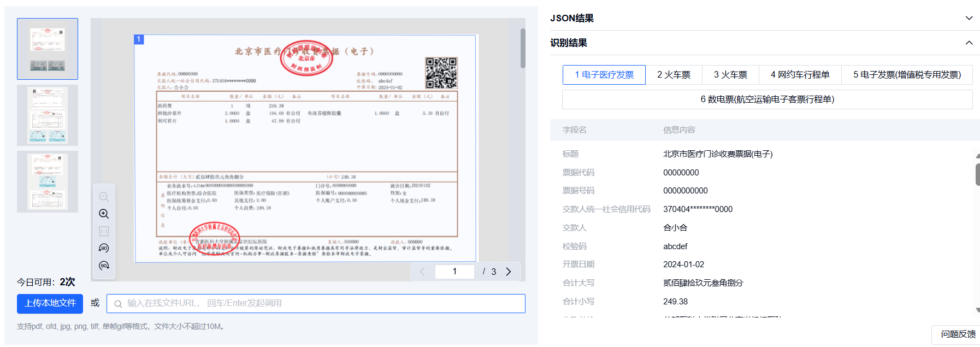Open 5 电子发票(增值税专用发票) tab

click(907, 75)
